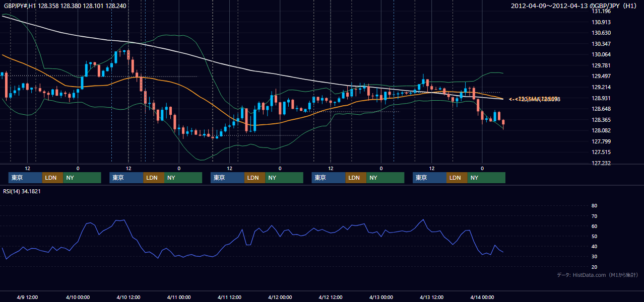Screen dimensions: 644x302
Task: Click the 4/12 12:00 date label
Action: click(330, 297)
